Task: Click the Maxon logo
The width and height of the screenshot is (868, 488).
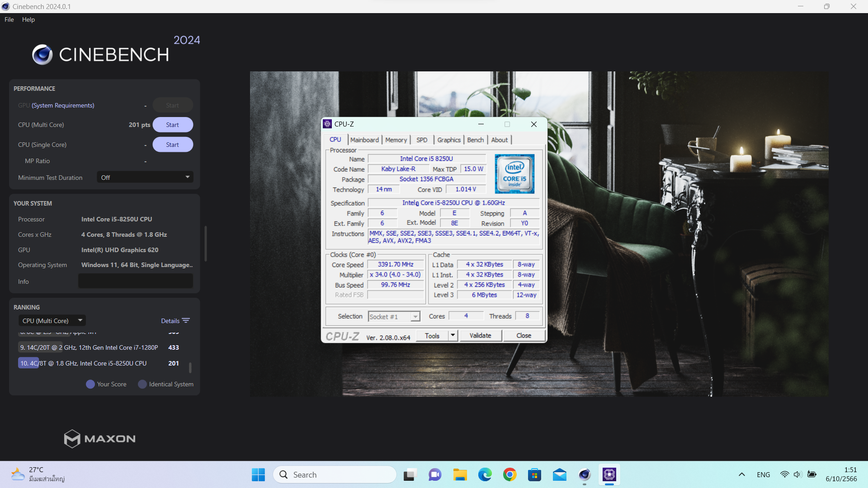Action: [x=99, y=438]
